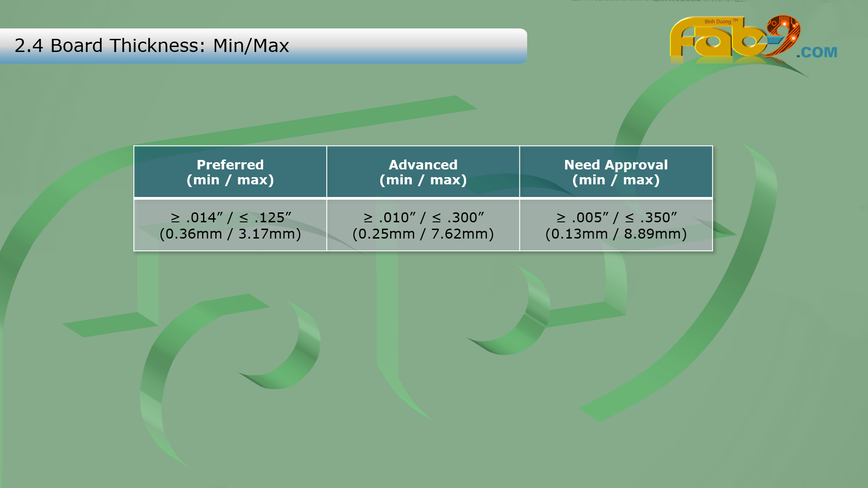Screen dimensions: 868x488
Task: Click the '≥ .014" / ≤ .125"' value
Action: (231, 217)
